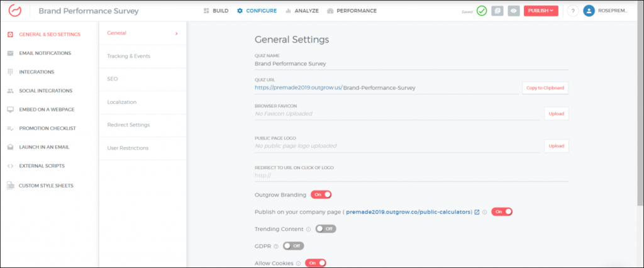Click the eye preview icon
Image resolution: width=644 pixels, height=268 pixels.
point(514,11)
